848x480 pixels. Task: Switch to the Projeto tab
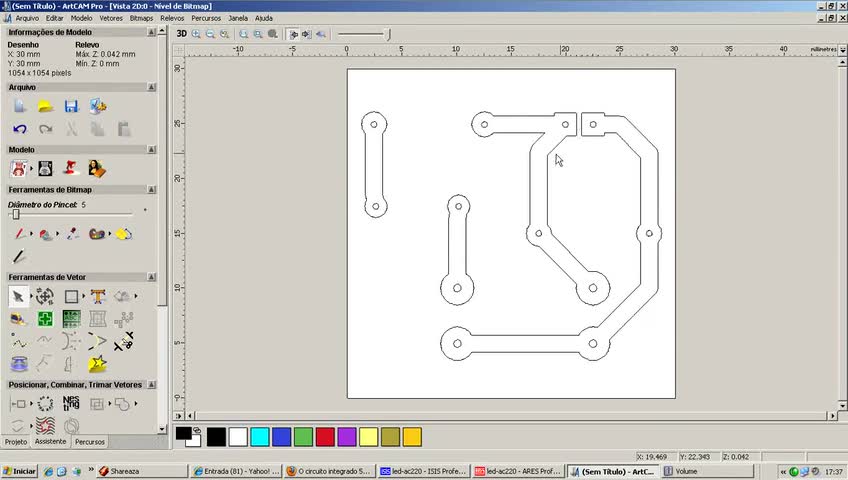(16, 442)
